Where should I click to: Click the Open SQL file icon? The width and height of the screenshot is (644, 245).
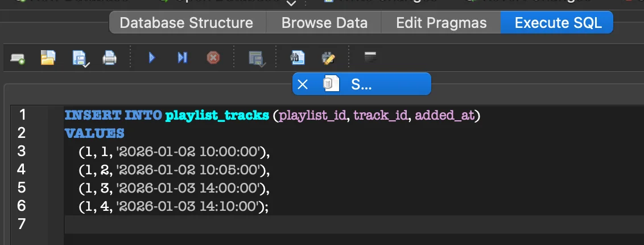48,58
